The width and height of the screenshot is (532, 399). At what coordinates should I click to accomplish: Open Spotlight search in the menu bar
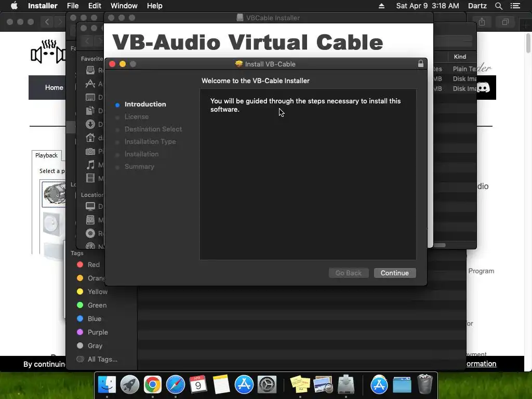498,6
